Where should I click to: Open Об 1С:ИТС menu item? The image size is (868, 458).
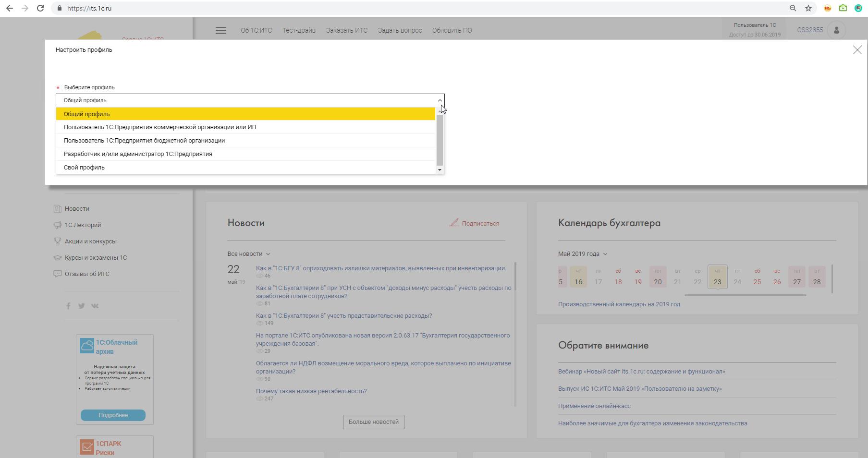(x=257, y=30)
